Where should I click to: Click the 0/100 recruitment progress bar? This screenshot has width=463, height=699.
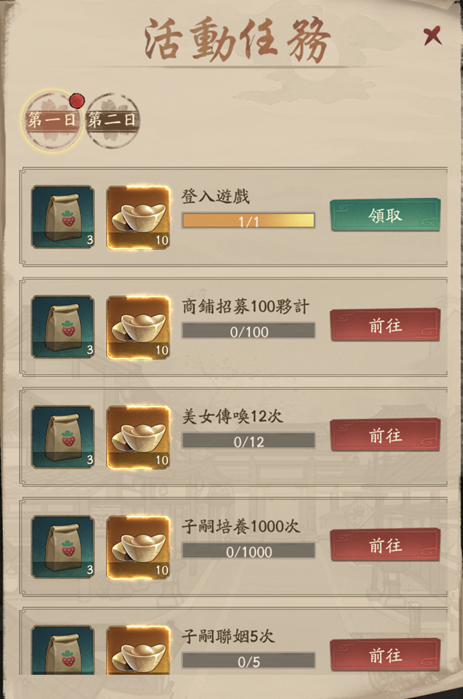coord(249,331)
